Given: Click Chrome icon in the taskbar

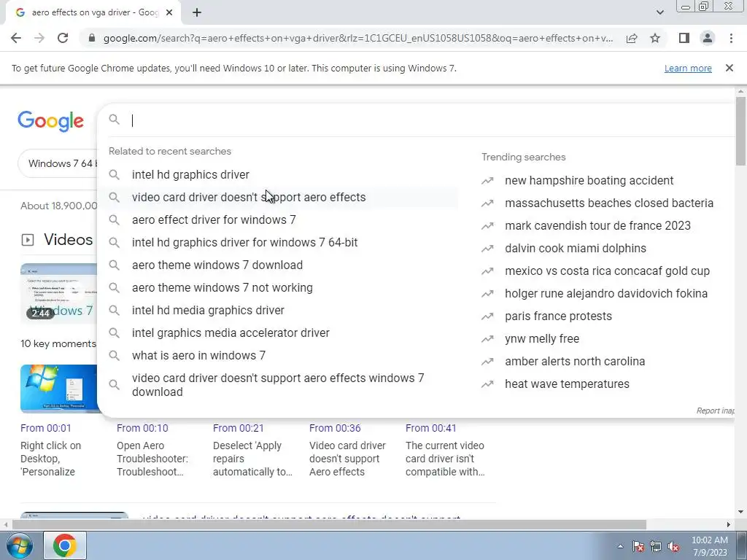Looking at the screenshot, I should 65,545.
